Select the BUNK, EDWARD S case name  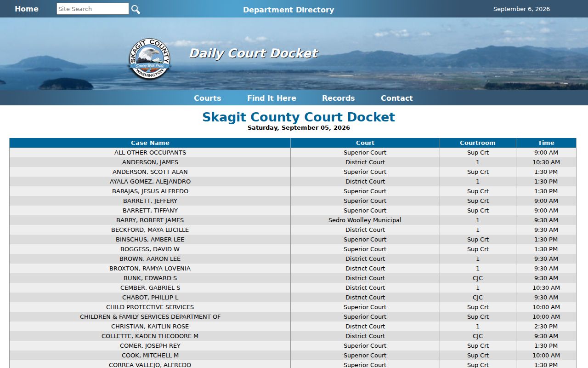150,278
